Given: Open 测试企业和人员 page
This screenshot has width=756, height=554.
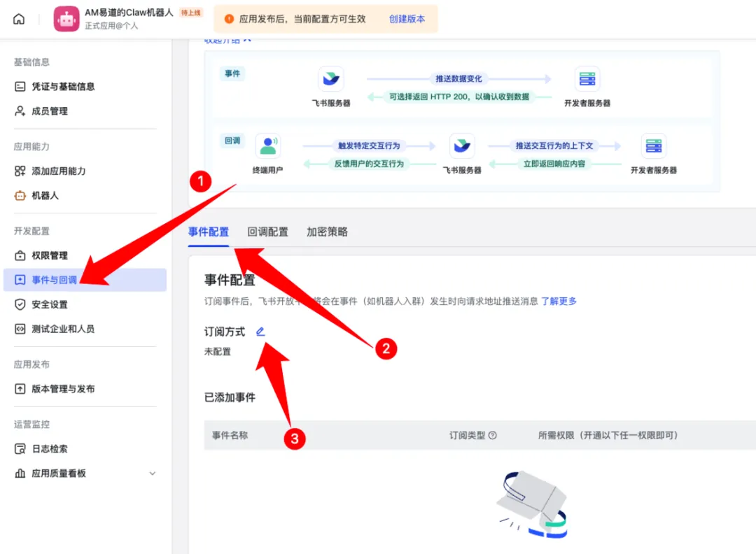Looking at the screenshot, I should [x=63, y=329].
